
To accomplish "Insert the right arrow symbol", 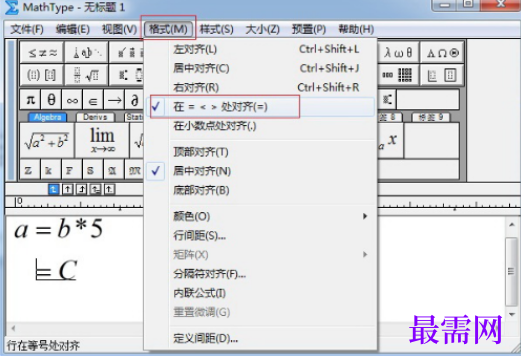I will [114, 99].
